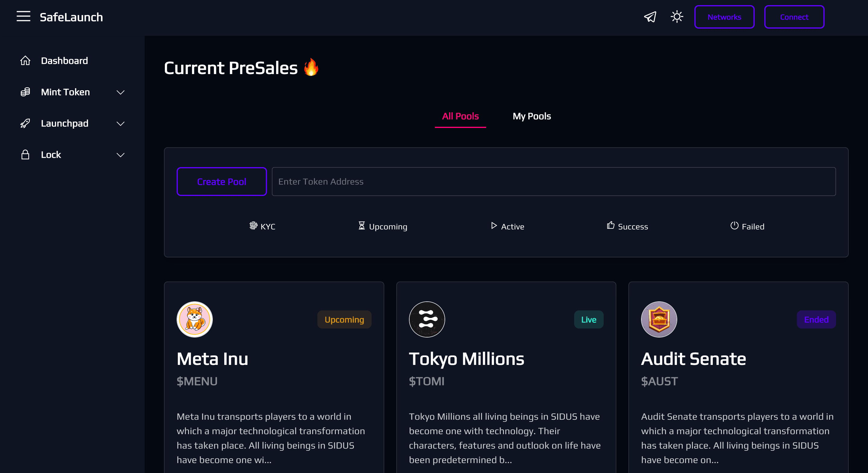Click the Lock padlock icon

[25, 154]
